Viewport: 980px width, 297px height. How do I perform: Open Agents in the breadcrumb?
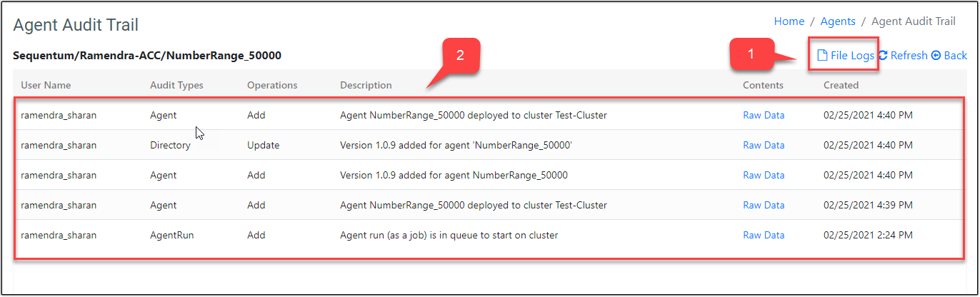(x=838, y=21)
